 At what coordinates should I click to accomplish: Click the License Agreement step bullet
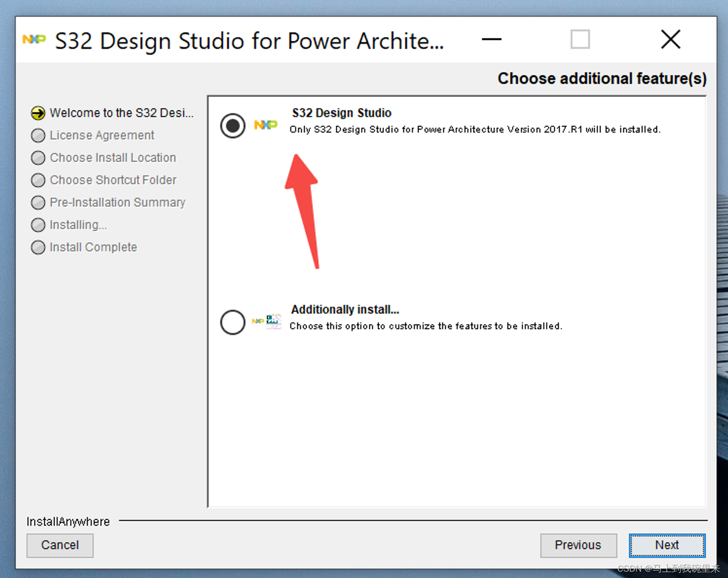point(38,135)
